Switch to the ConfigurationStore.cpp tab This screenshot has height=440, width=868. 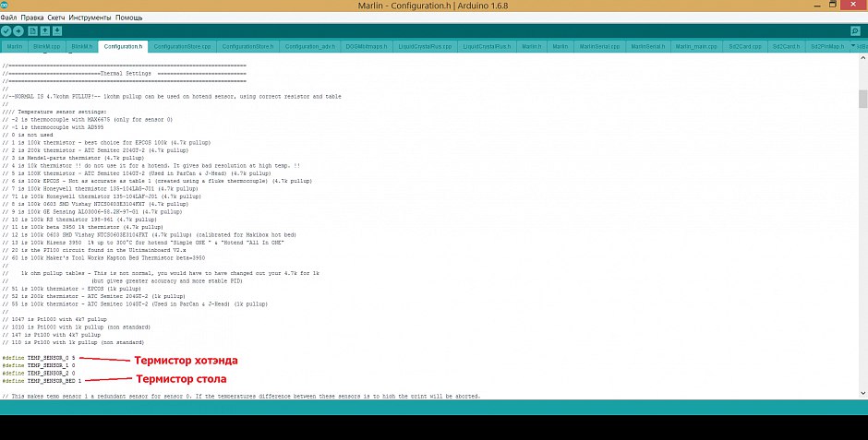182,46
